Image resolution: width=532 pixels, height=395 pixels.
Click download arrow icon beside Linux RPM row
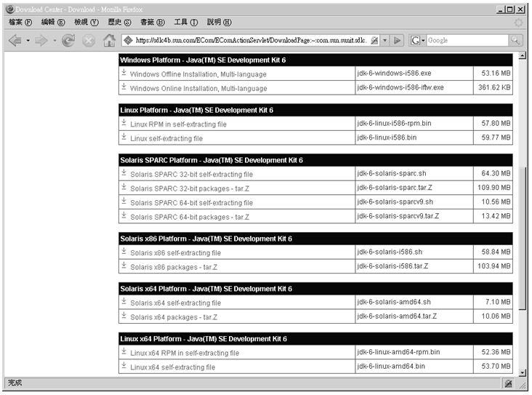(124, 122)
